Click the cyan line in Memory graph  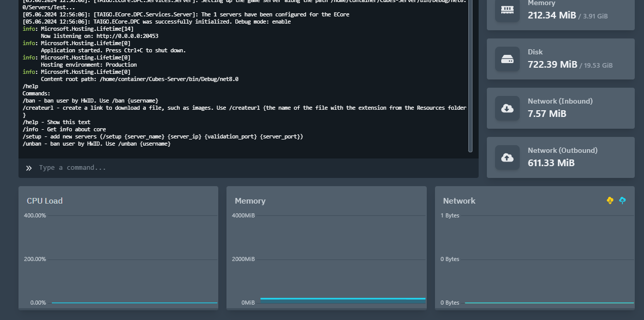[343, 298]
